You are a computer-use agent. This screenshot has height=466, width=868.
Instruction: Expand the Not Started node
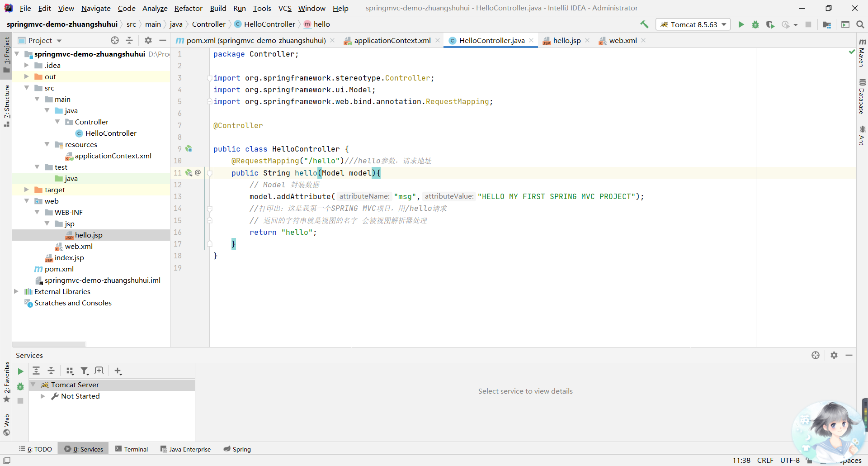(42, 396)
